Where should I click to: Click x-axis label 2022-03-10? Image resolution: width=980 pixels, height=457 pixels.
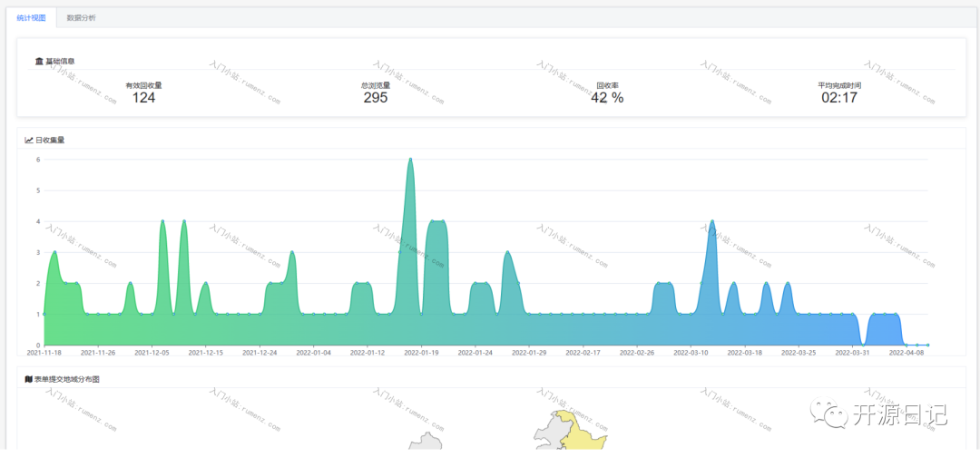pyautogui.click(x=691, y=353)
